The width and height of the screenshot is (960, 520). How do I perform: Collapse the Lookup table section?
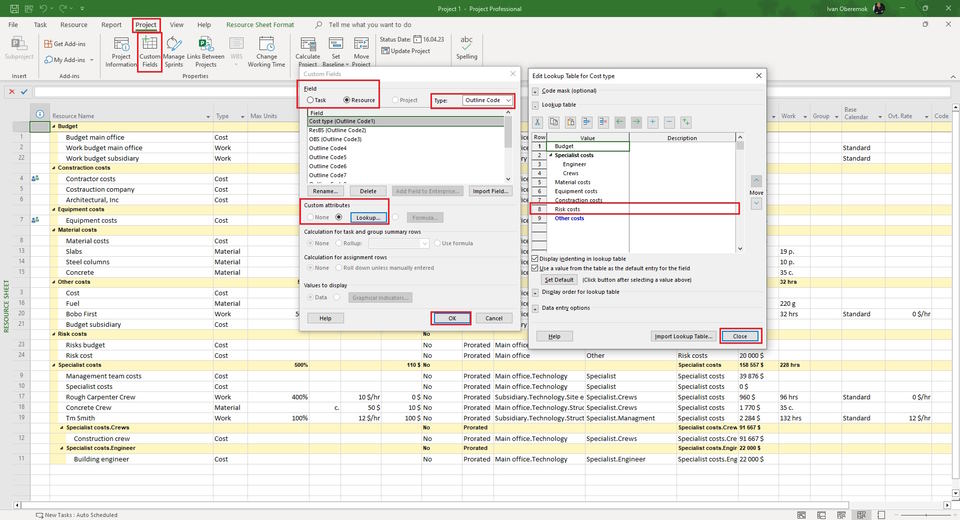pos(535,105)
